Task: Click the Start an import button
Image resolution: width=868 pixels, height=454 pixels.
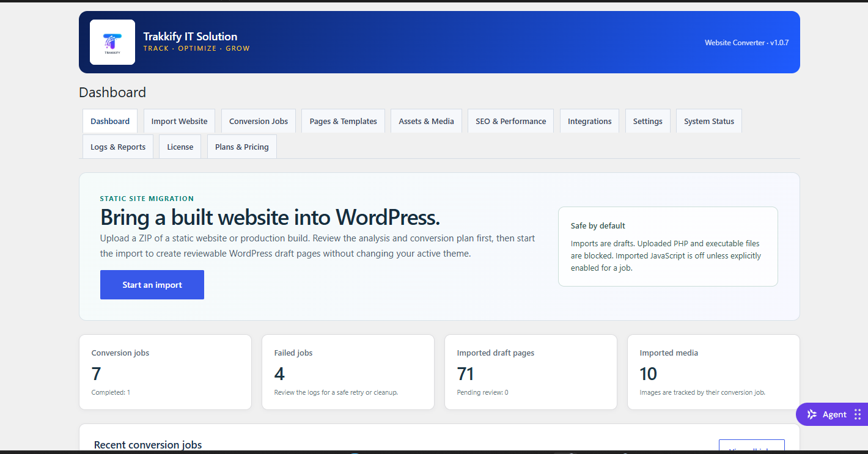Action: (152, 285)
